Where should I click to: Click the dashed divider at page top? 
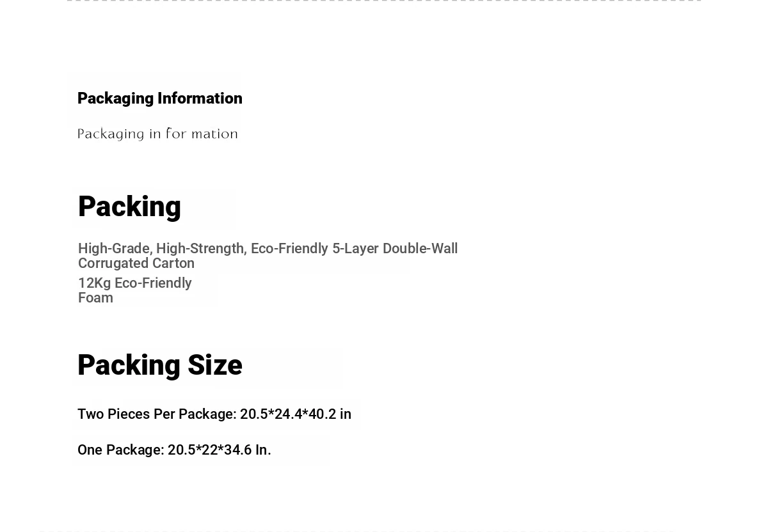(384, 1)
